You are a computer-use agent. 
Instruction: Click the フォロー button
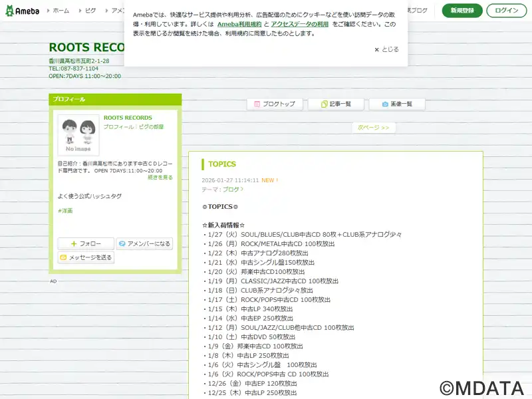pos(86,243)
